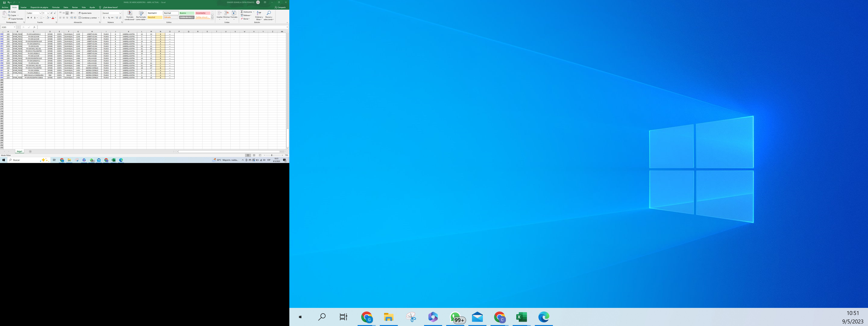Viewport: 868px width, 326px height.
Task: Switch to the Fórmulas ribbon tab
Action: click(56, 7)
